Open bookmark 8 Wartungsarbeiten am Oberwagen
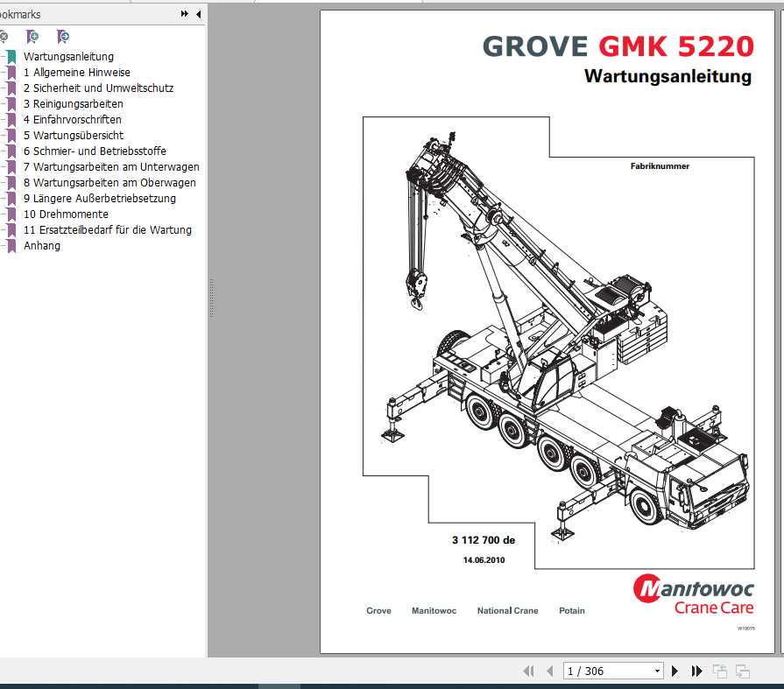The height and width of the screenshot is (689, 784). tap(109, 182)
